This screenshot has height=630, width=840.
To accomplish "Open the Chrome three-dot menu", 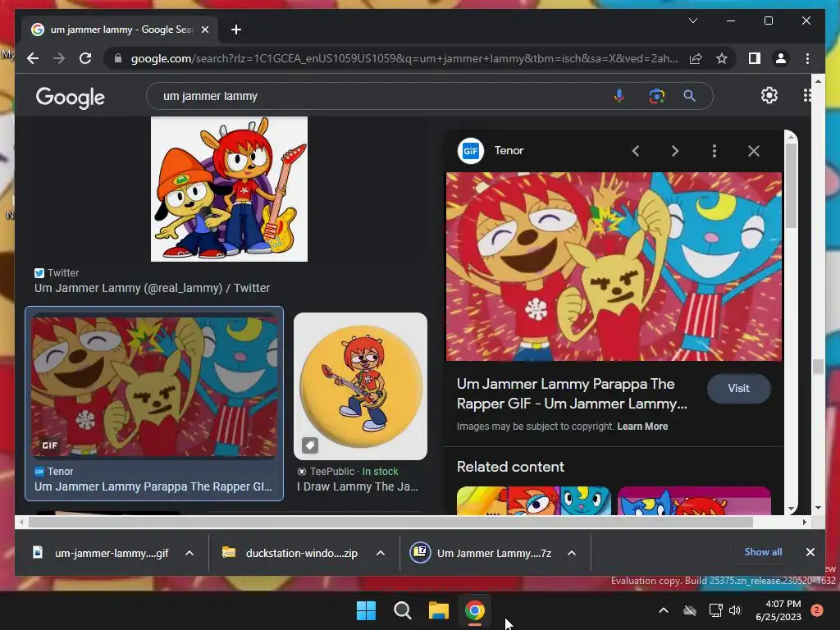I will point(807,58).
